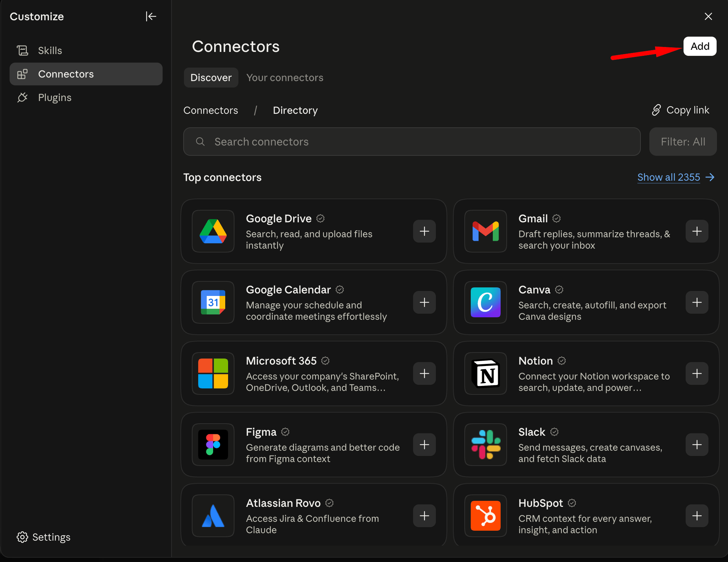Viewport: 728px width, 562px height.
Task: Click verified badge beside Gmail
Action: coord(556,218)
